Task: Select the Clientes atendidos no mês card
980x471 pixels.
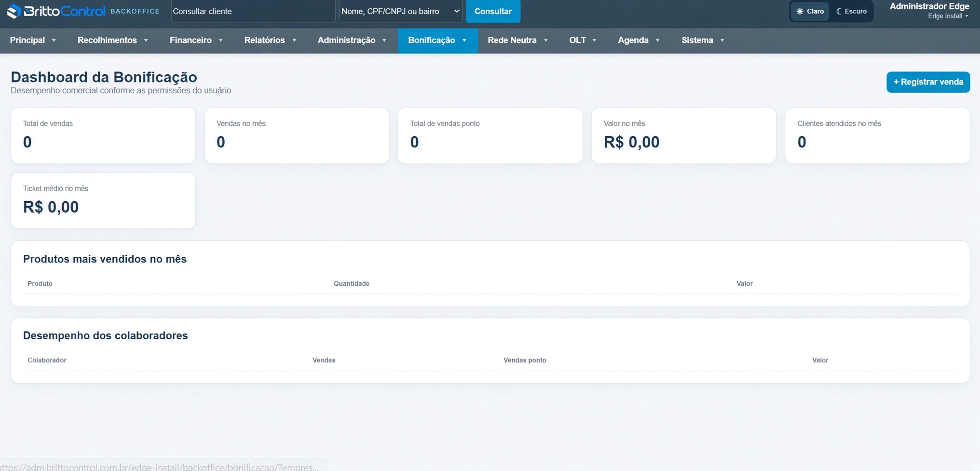Action: [x=877, y=136]
